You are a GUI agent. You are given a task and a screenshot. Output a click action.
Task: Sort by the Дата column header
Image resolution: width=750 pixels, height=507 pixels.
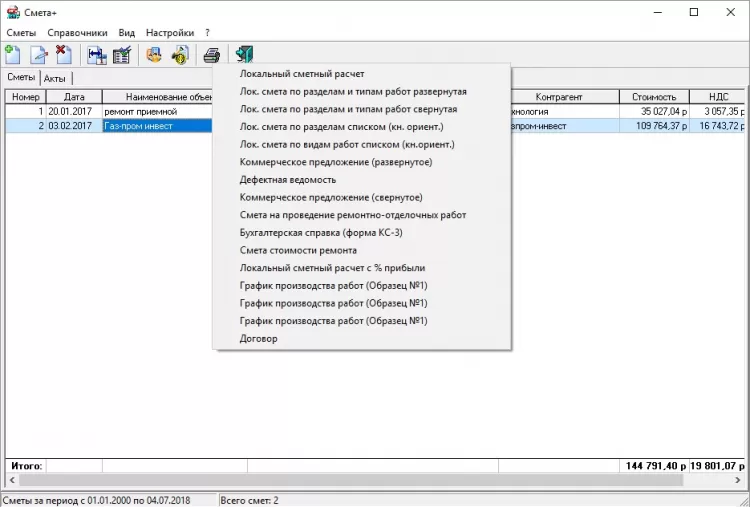[74, 97]
